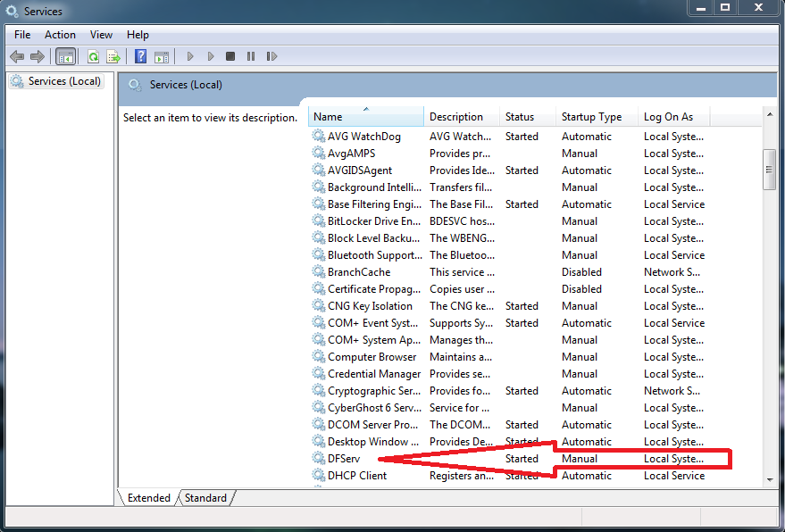Click the Services icon in title bar

point(12,11)
